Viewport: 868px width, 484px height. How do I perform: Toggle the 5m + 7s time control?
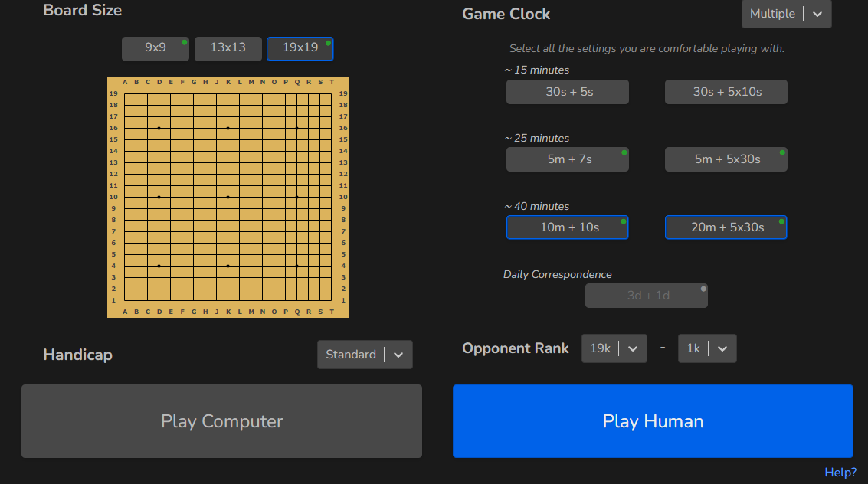pos(567,159)
